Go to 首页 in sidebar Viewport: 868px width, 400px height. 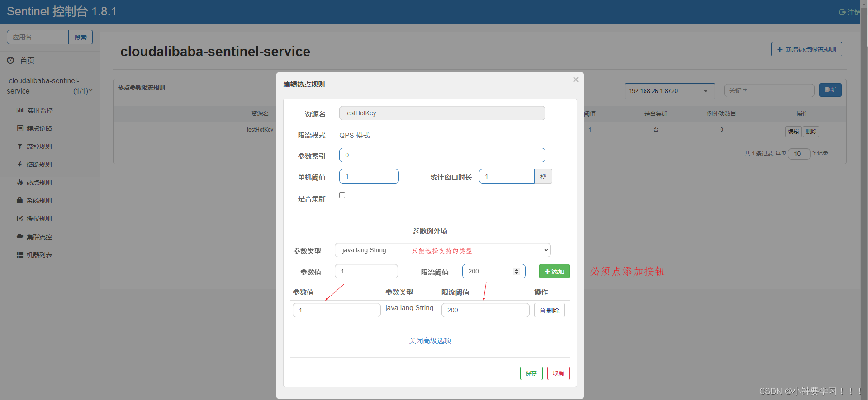(27, 61)
